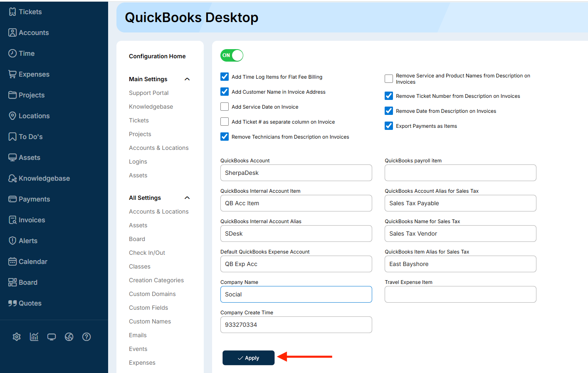
Task: Turn off the QuickBooks Desktop ON switch
Action: (232, 55)
